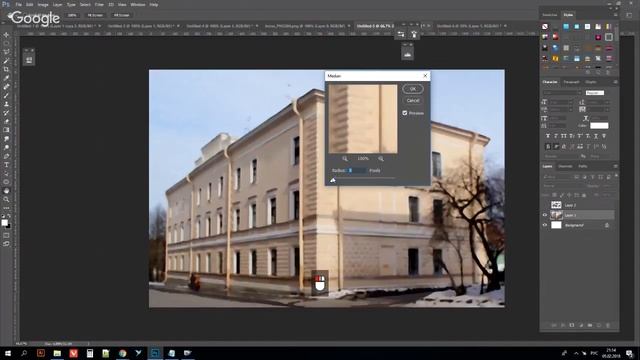Show hidden system tray icons

tap(576, 353)
